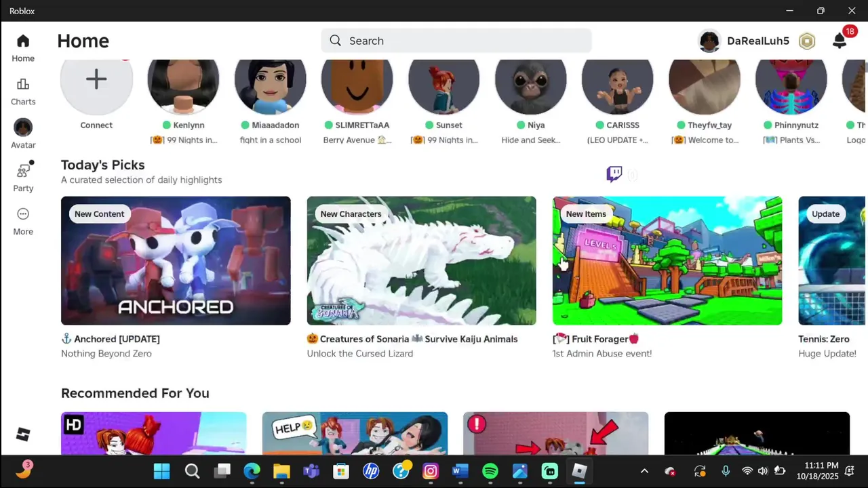Click the Roblox logo icon at sidebar bottom
The height and width of the screenshot is (488, 868).
point(23,434)
